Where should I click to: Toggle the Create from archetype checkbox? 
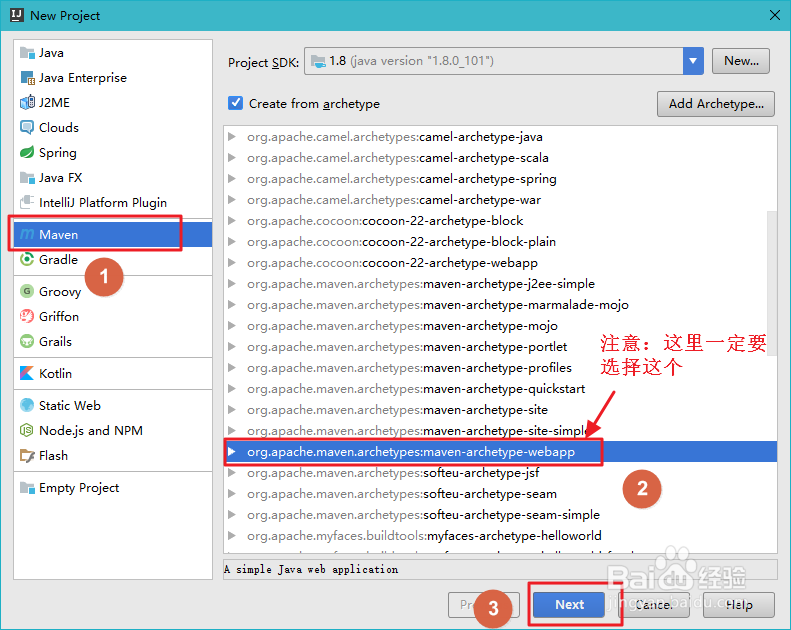click(235, 103)
